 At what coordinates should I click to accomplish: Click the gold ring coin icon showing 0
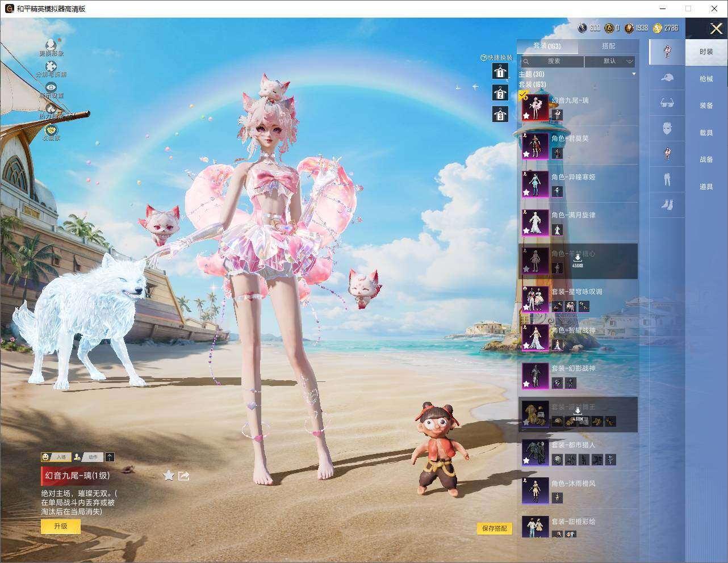609,28
